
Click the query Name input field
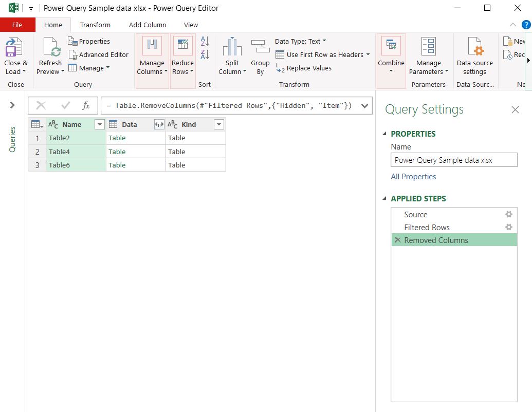pyautogui.click(x=454, y=160)
